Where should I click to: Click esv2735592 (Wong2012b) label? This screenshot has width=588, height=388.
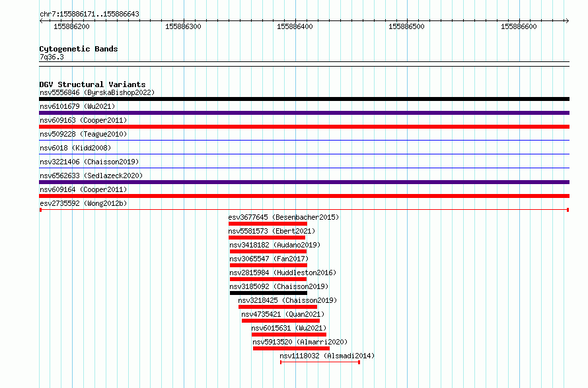83,203
